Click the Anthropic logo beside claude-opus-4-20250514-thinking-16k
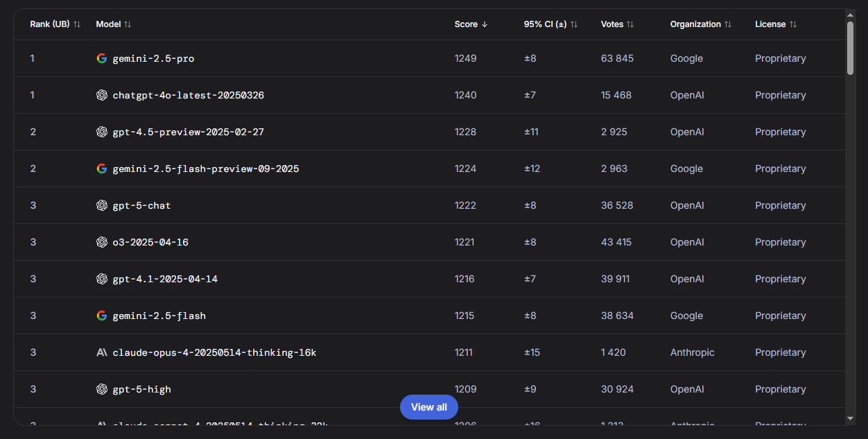Image resolution: width=868 pixels, height=439 pixels. 102,352
